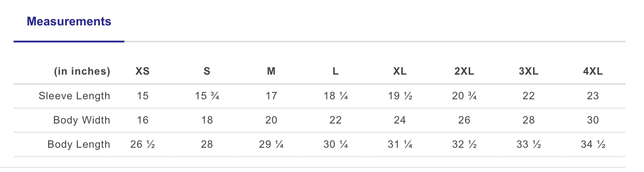
Task: Open the Measurements tab
Action: coord(69,22)
